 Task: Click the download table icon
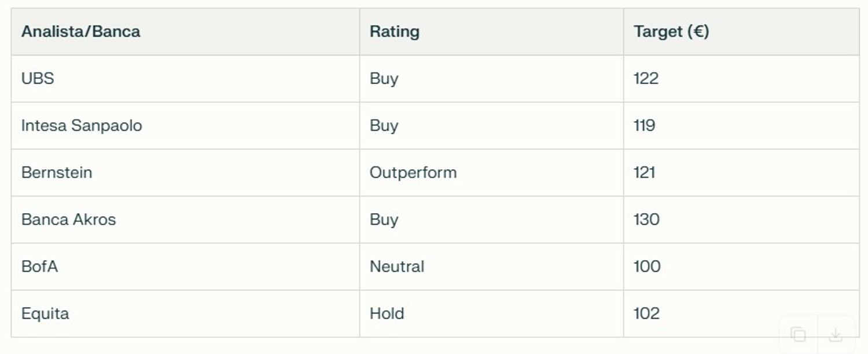pyautogui.click(x=836, y=334)
